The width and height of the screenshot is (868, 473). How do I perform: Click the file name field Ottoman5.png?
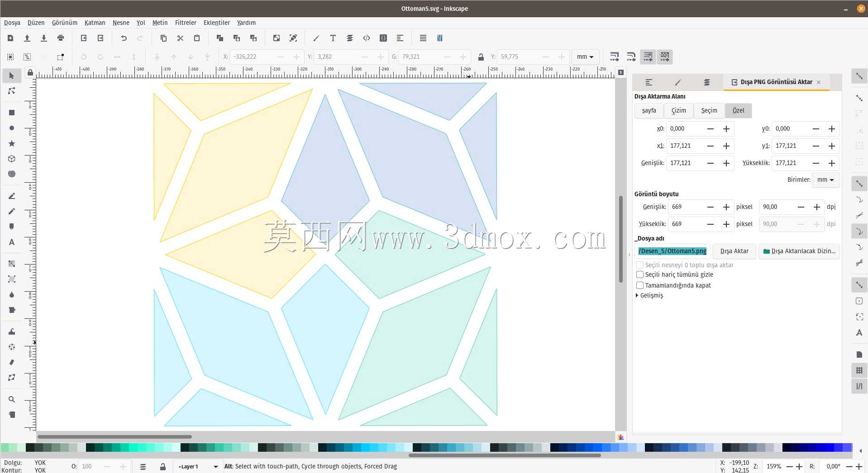[x=672, y=251]
